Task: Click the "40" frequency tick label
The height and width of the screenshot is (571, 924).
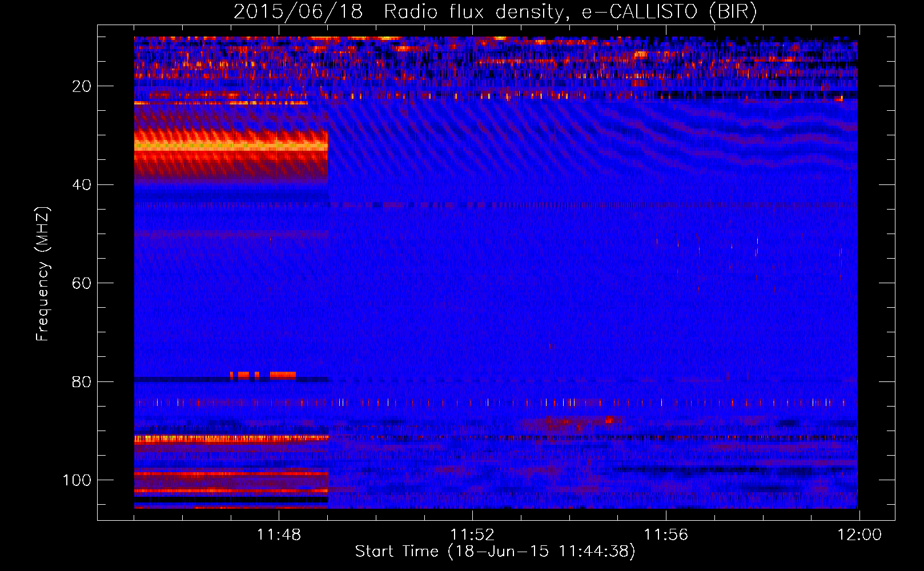Action: pos(82,185)
